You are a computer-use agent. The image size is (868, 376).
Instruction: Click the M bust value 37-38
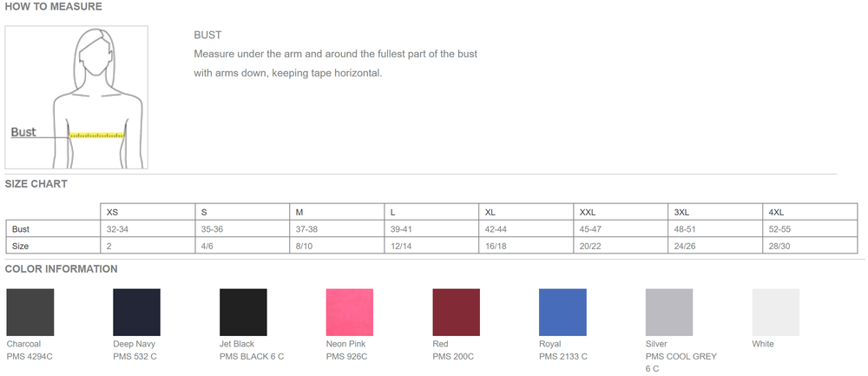click(306, 228)
